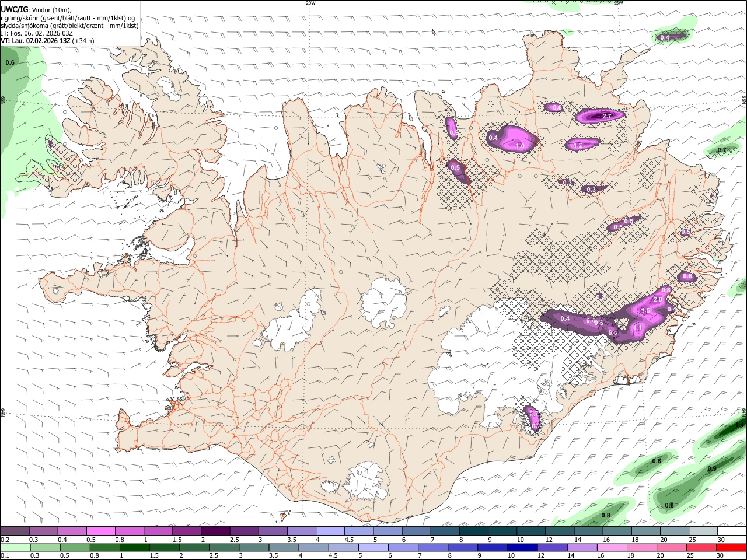Select top-row legend swatch labeled 12
This screenshot has height=560, width=747.
pyautogui.click(x=560, y=531)
